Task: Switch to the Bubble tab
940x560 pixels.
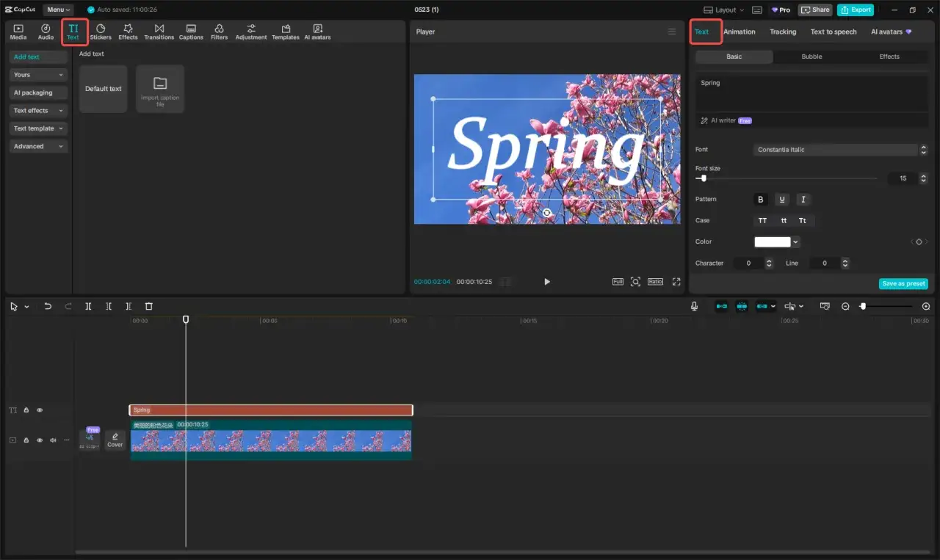Action: pos(811,56)
